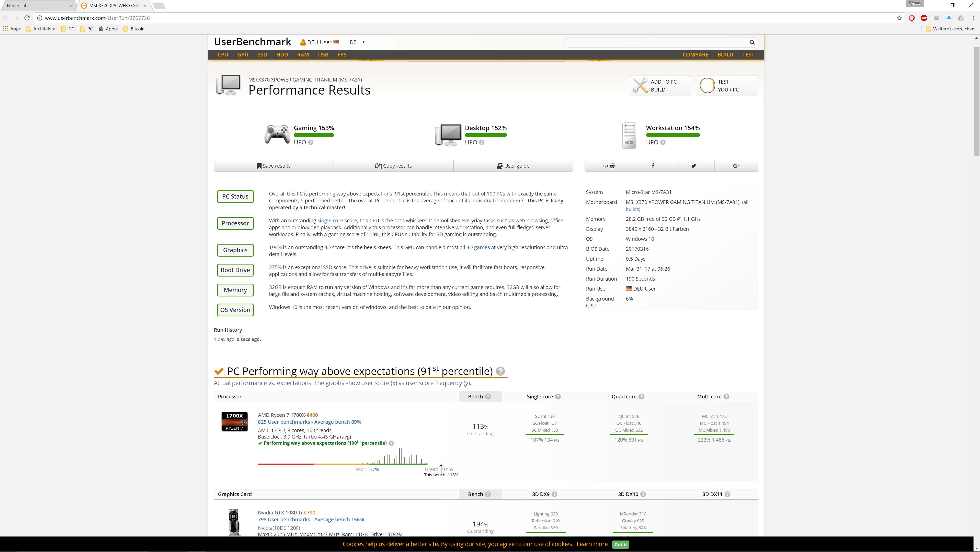Screen dimensions: 980x552
Task: Open the DE language dropdown
Action: click(357, 42)
